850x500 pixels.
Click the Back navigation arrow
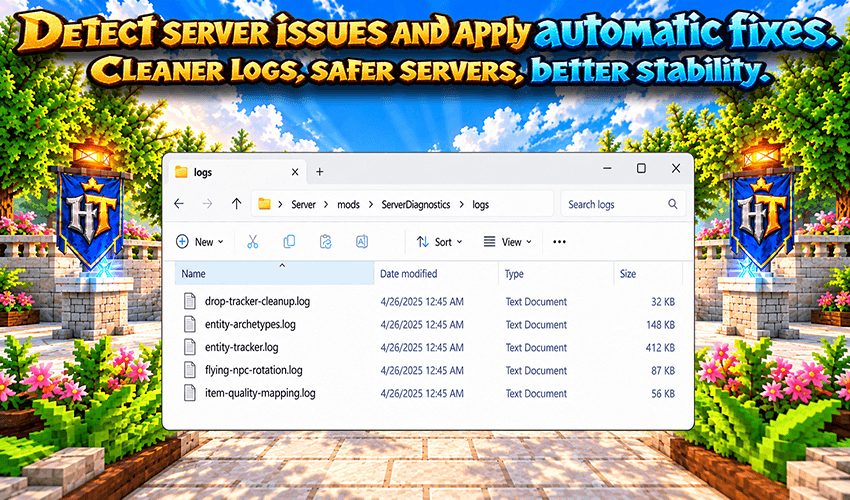point(179,204)
